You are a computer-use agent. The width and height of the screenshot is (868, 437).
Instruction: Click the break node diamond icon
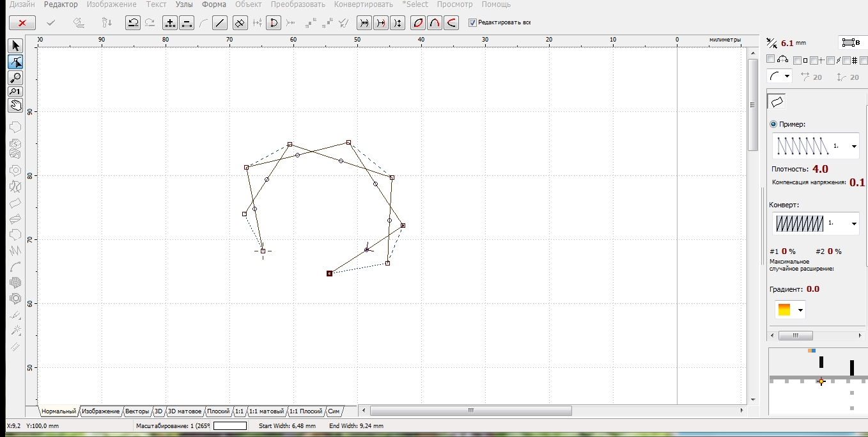[240, 22]
